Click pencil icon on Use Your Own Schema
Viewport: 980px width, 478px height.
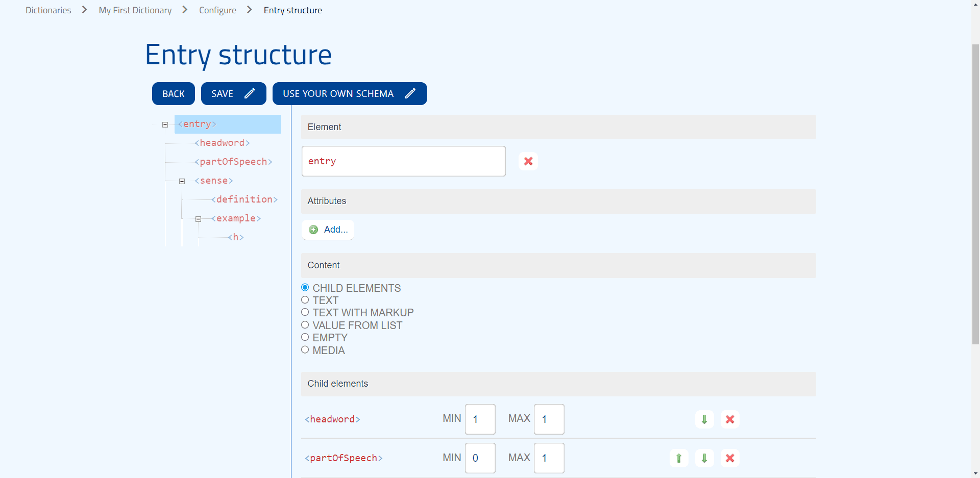[x=410, y=93]
